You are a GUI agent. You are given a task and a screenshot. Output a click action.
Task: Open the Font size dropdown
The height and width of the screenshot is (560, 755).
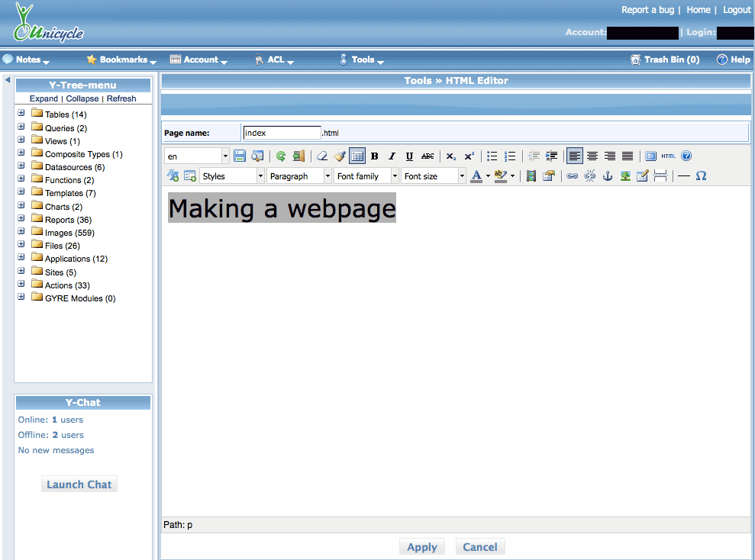click(433, 176)
